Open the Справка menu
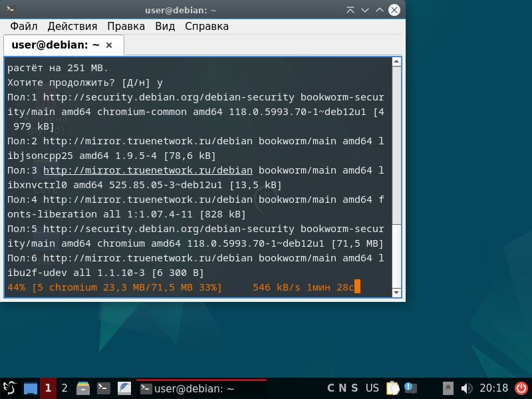The height and width of the screenshot is (399, 532). pos(207,27)
